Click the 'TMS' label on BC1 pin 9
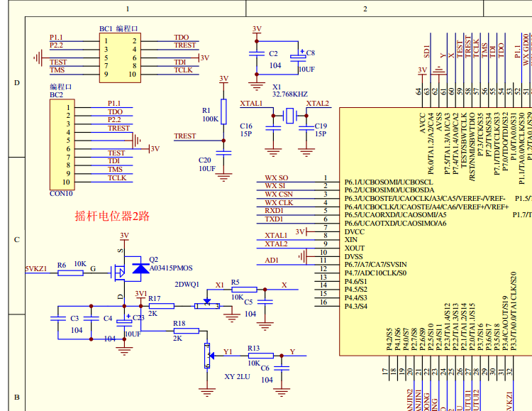 pos(57,70)
